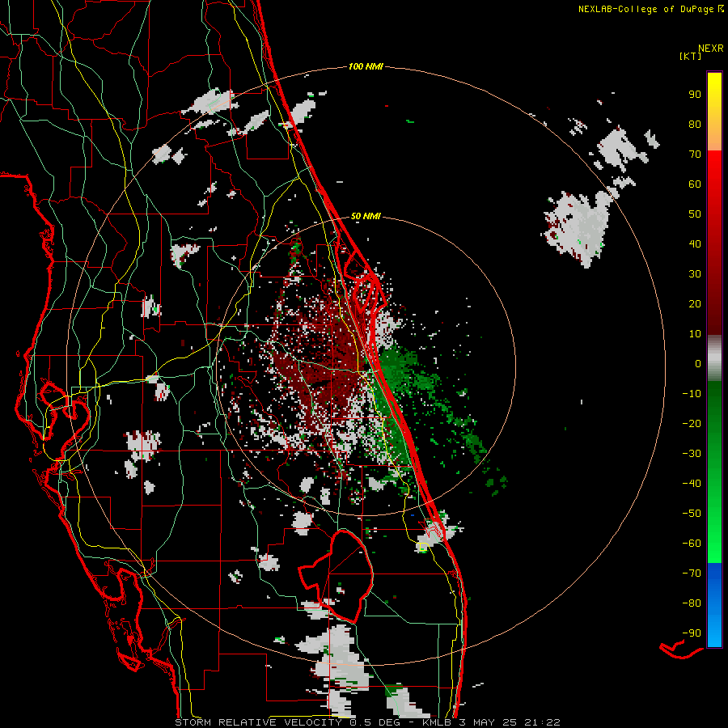Image resolution: width=728 pixels, height=728 pixels.
Task: Click the -90 value on the velocity scale
Action: 692,633
